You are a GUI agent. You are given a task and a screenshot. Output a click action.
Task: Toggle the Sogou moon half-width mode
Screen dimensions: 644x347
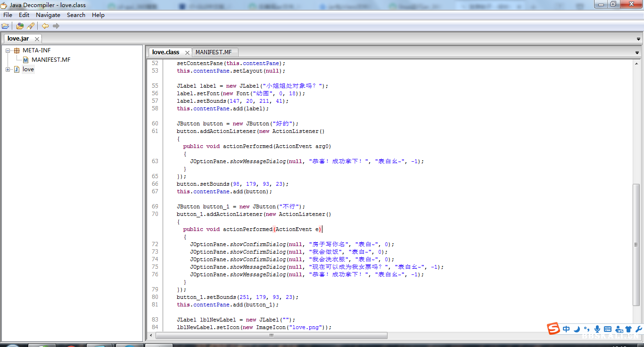pyautogui.click(x=577, y=329)
